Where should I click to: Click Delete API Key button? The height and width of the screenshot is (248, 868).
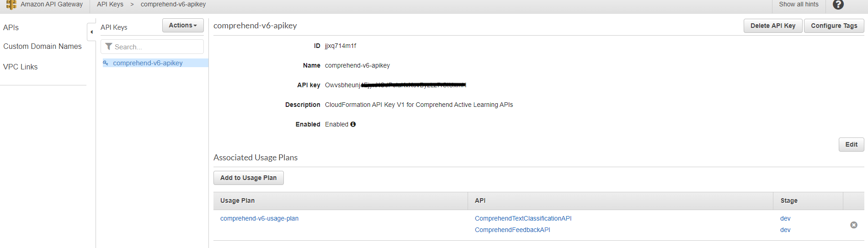tap(773, 26)
